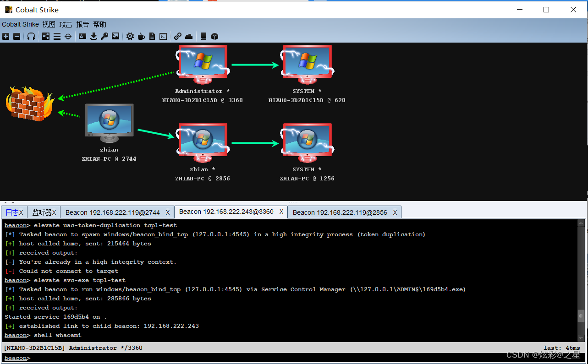Select the Administrator NIAHO-3D2B1C15B @ 3360 node
Viewport: 588px width, 364px height.
point(202,65)
